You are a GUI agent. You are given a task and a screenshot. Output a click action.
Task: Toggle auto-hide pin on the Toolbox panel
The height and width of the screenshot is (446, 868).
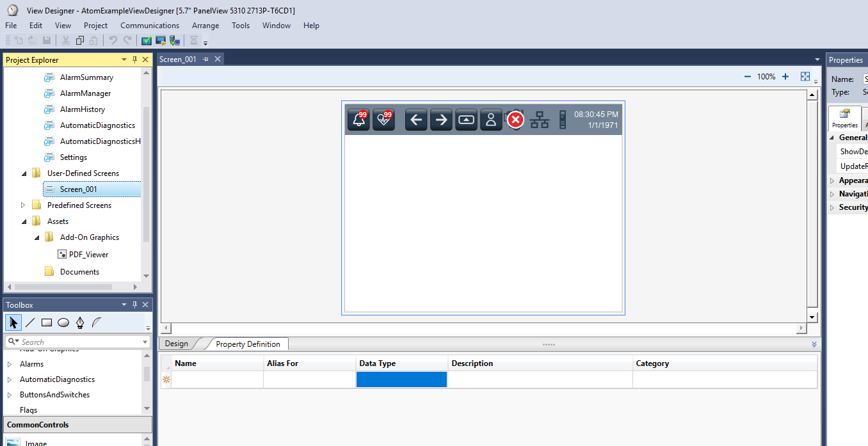click(134, 305)
